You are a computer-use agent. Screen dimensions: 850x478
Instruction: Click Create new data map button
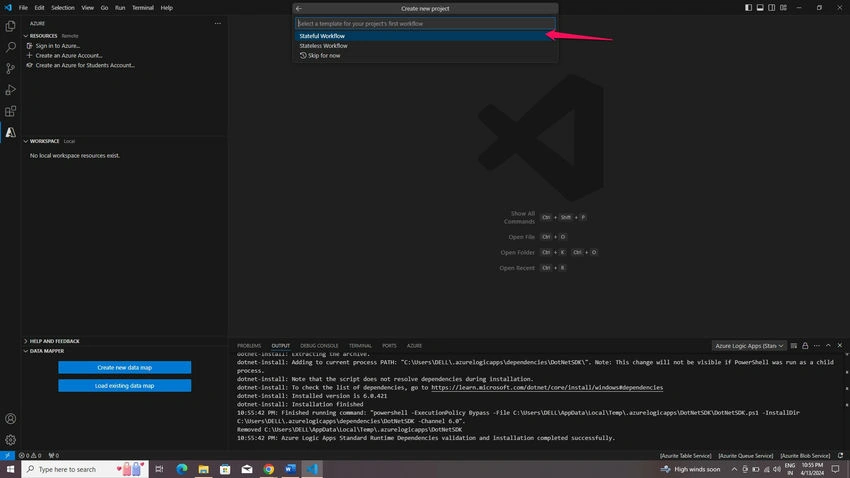125,367
